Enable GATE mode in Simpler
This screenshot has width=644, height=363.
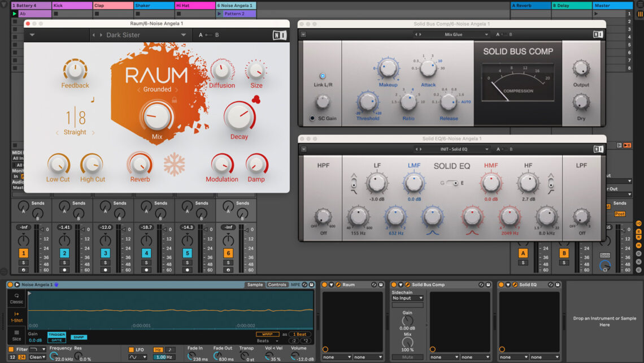pyautogui.click(x=57, y=339)
